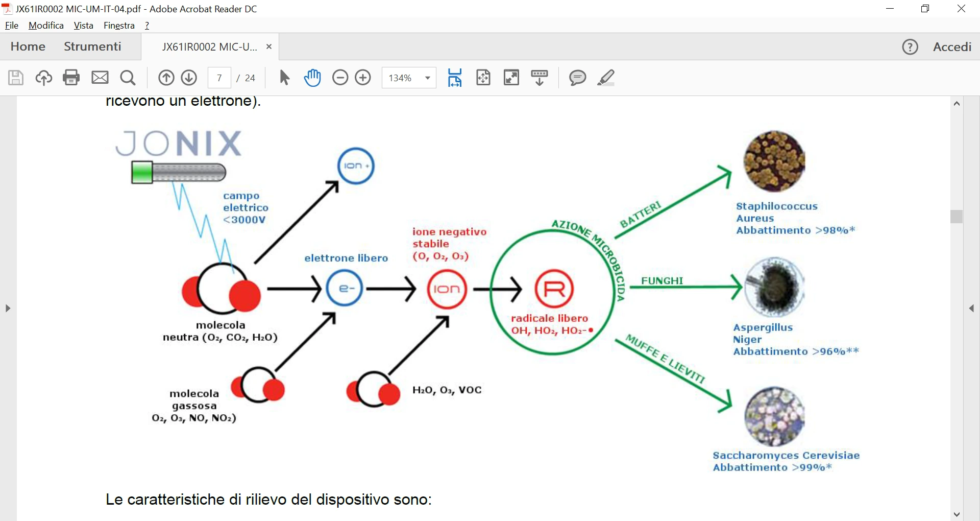
Task: Click the vertical scrollbar thumb
Action: pyautogui.click(x=957, y=217)
